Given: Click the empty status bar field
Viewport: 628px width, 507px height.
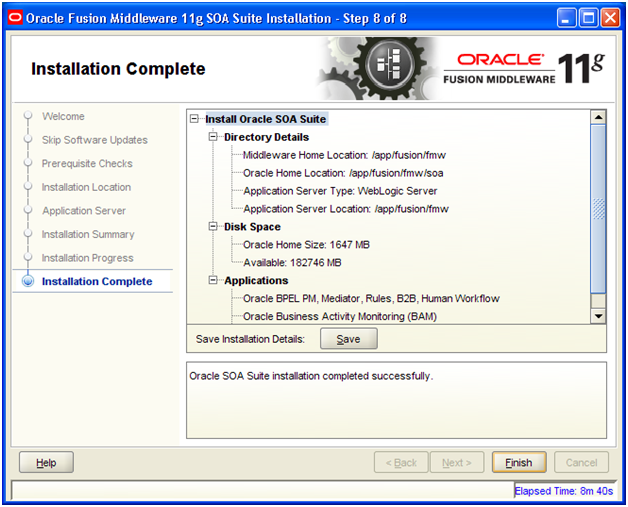Looking at the screenshot, I should (262, 490).
